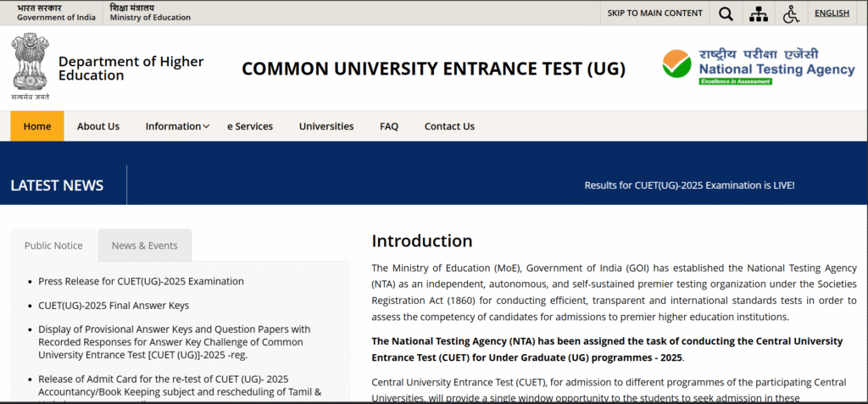This screenshot has width=868, height=404.
Task: Click Skip to Main Content link
Action: coord(655,13)
